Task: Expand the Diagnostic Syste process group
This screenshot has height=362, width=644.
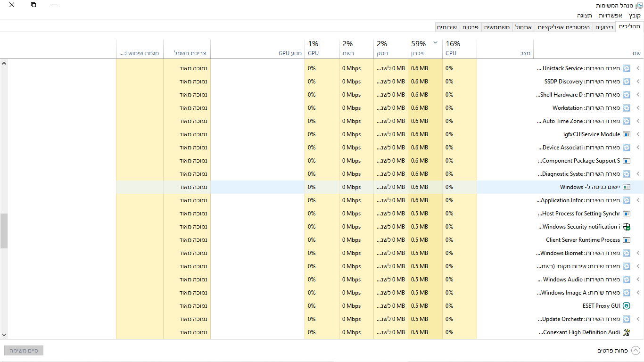Action: [638, 174]
